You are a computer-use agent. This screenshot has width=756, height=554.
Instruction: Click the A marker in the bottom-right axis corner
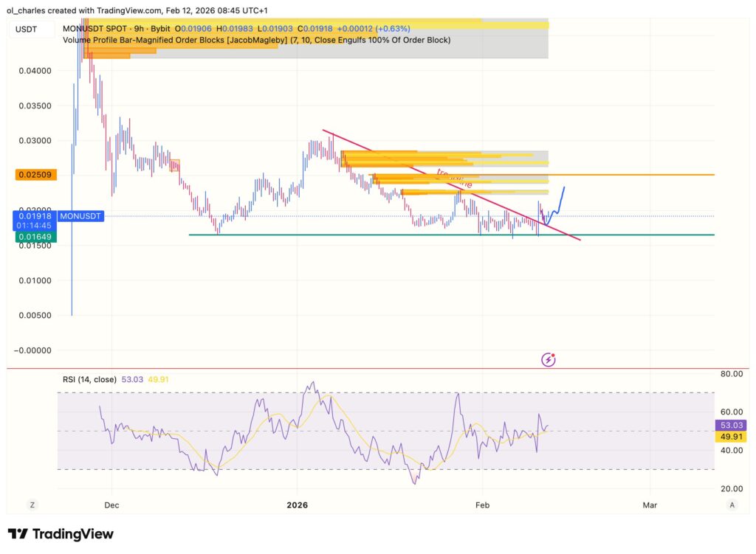pyautogui.click(x=733, y=505)
